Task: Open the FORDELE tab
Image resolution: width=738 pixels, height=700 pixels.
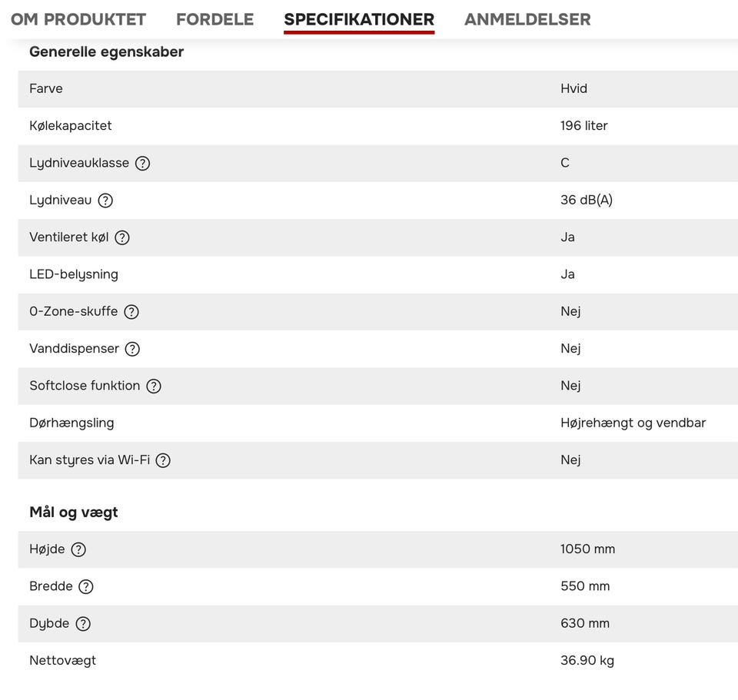Action: (x=214, y=19)
